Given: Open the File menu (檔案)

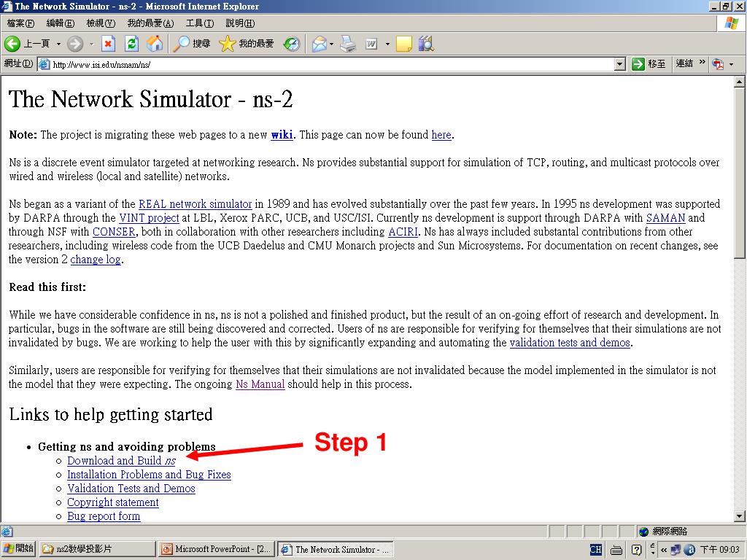Looking at the screenshot, I should click(20, 23).
